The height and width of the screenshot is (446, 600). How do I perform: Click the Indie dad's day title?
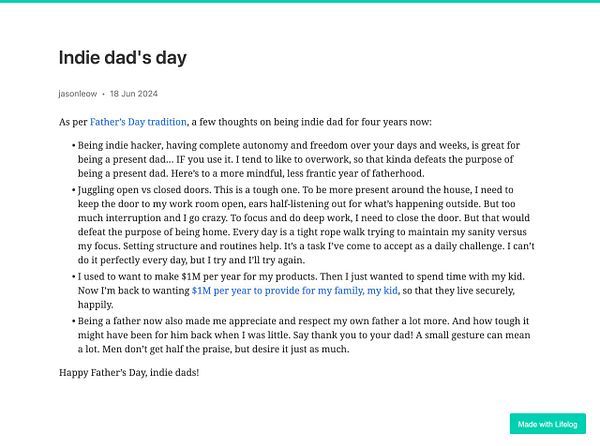(122, 59)
